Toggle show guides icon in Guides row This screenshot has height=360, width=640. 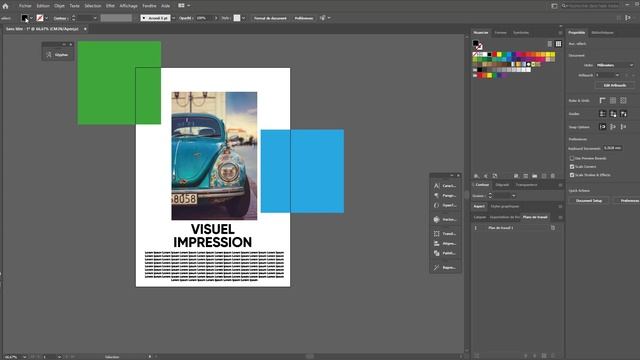[602, 114]
